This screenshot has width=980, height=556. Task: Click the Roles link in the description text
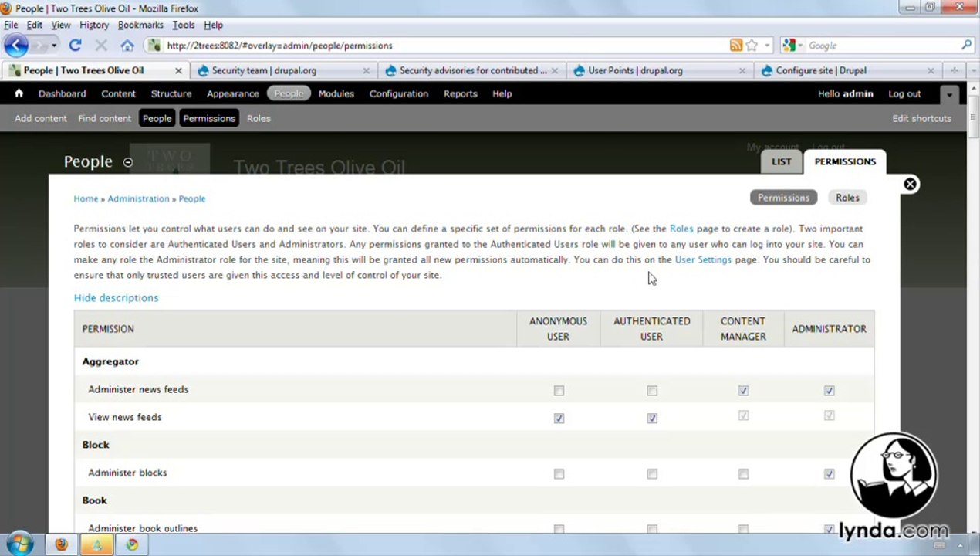pyautogui.click(x=681, y=229)
